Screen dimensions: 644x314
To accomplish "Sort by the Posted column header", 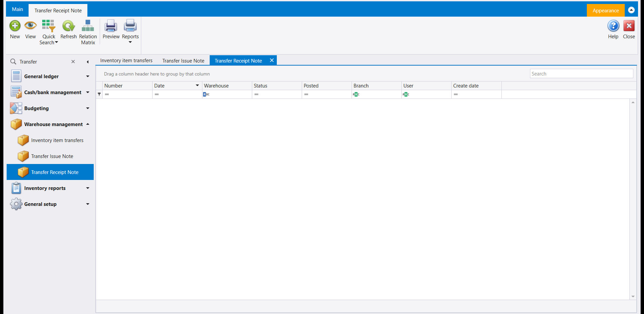I will click(x=327, y=85).
